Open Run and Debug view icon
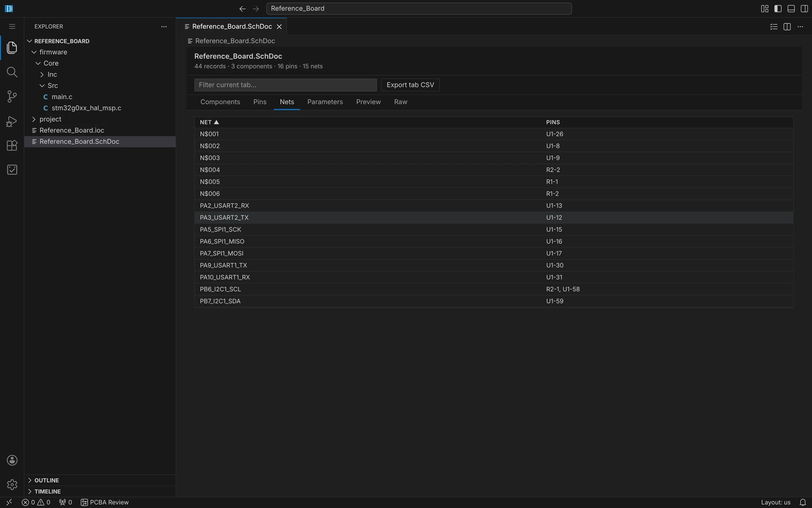The image size is (812, 508). point(12,121)
